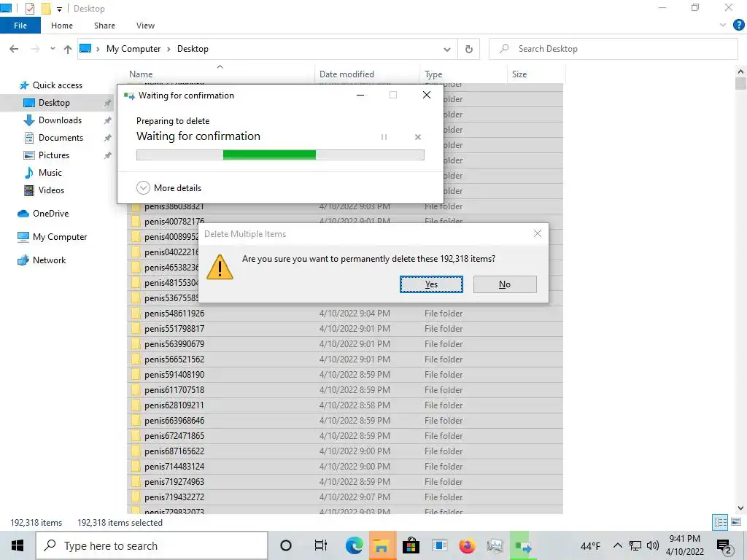Open the taskbar file-operation progress icon
This screenshot has width=747, height=560.
[x=523, y=545]
